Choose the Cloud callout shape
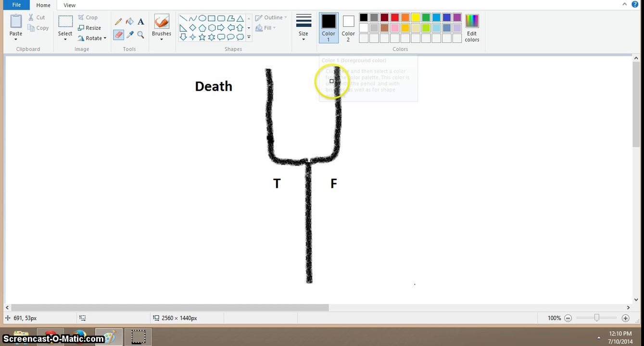644x346 pixels. pyautogui.click(x=240, y=37)
